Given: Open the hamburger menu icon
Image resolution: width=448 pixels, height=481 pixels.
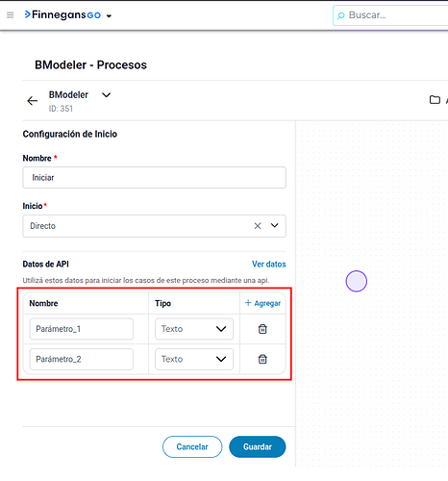Looking at the screenshot, I should (11, 15).
